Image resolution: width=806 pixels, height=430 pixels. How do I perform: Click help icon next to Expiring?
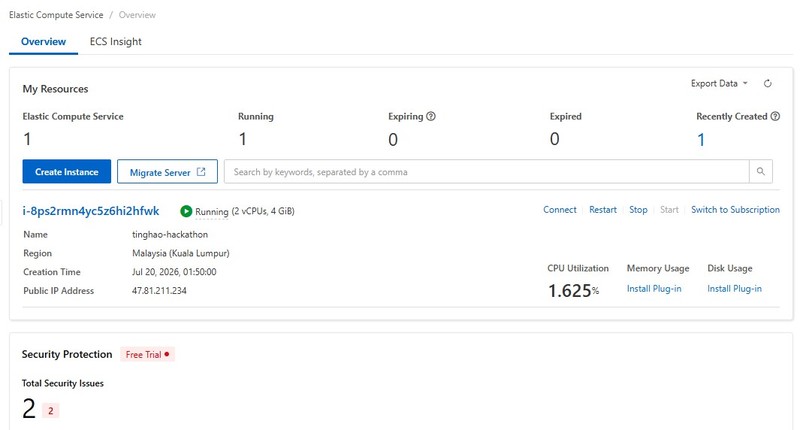431,116
